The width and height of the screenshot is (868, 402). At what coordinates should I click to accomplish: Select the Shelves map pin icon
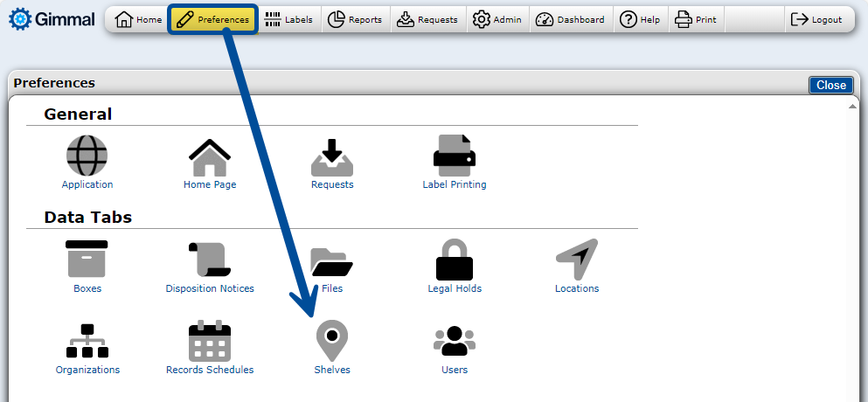[332, 342]
